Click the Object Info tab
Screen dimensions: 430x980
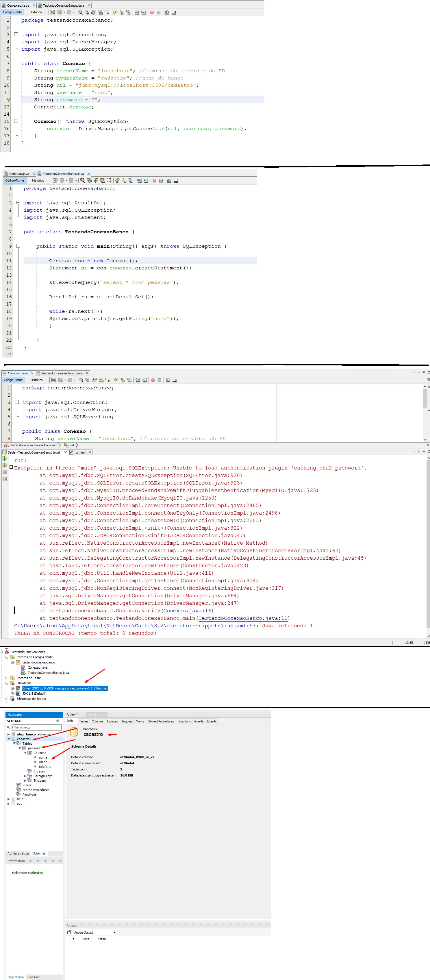16,977
